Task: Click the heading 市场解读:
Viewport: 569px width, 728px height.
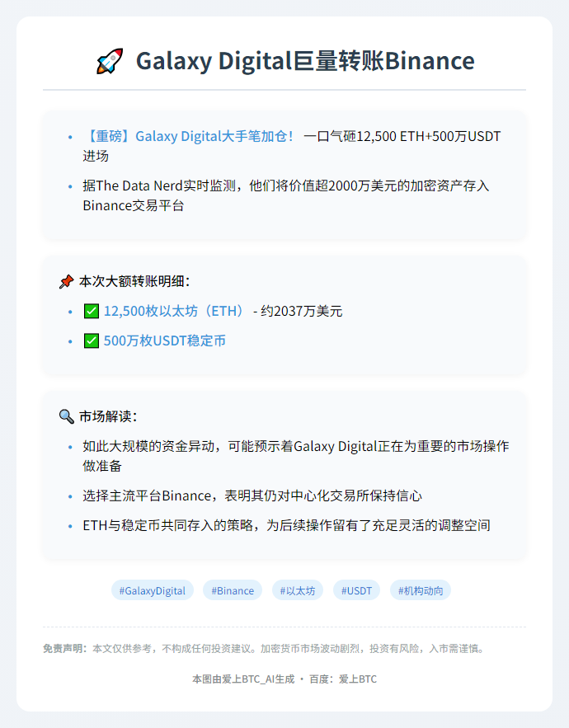Action: pyautogui.click(x=108, y=416)
